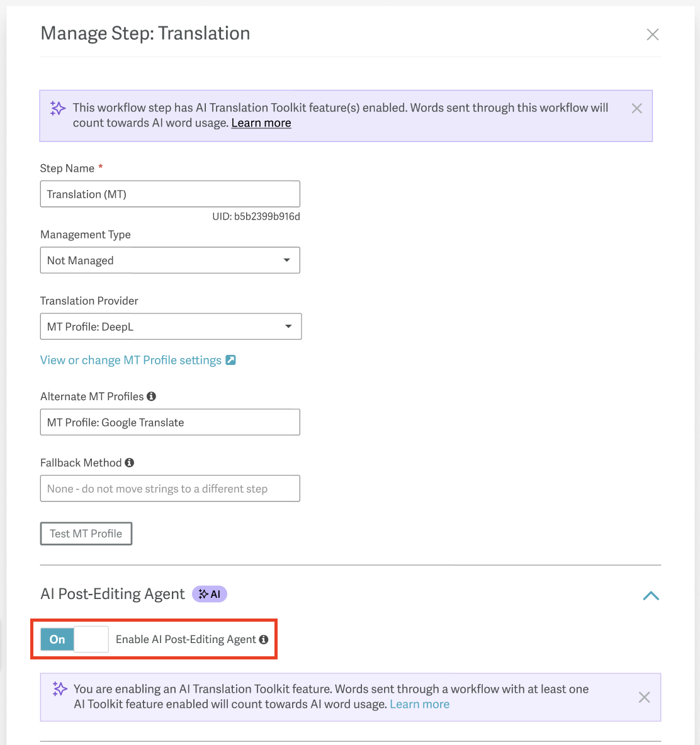
Task: Collapse the AI Post-Editing Agent section
Action: tap(650, 595)
